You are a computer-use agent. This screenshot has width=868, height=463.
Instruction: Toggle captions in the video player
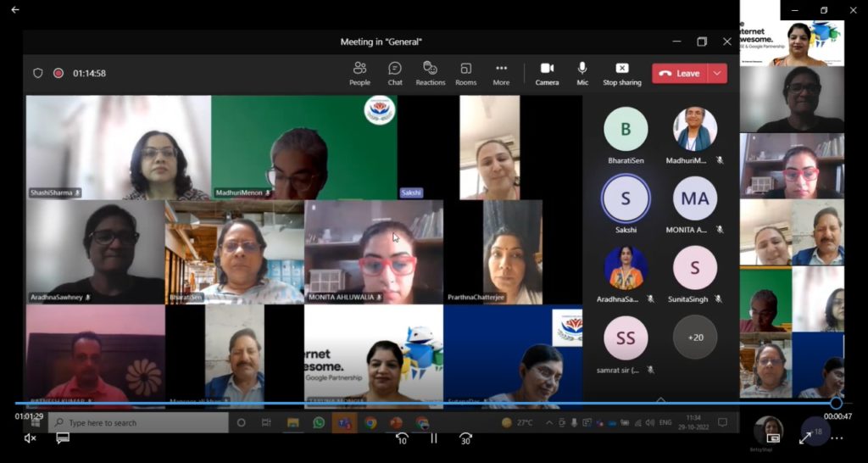(x=62, y=438)
